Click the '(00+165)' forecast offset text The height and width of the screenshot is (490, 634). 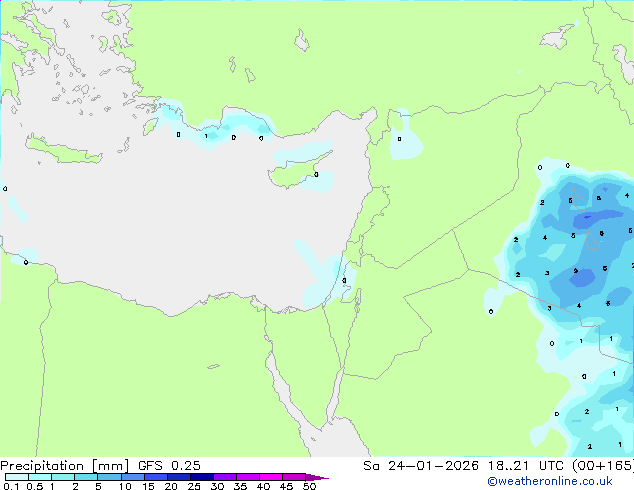603,466
